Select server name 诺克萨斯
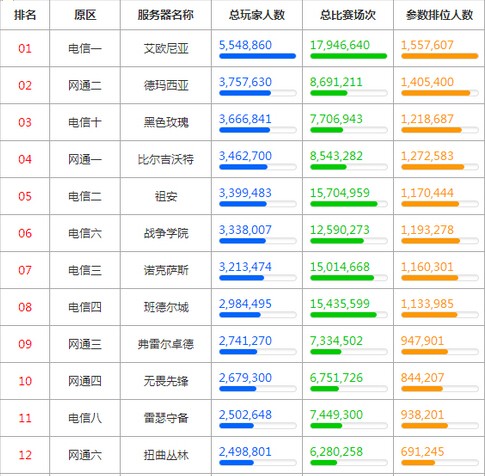The height and width of the screenshot is (476, 485). (x=166, y=271)
